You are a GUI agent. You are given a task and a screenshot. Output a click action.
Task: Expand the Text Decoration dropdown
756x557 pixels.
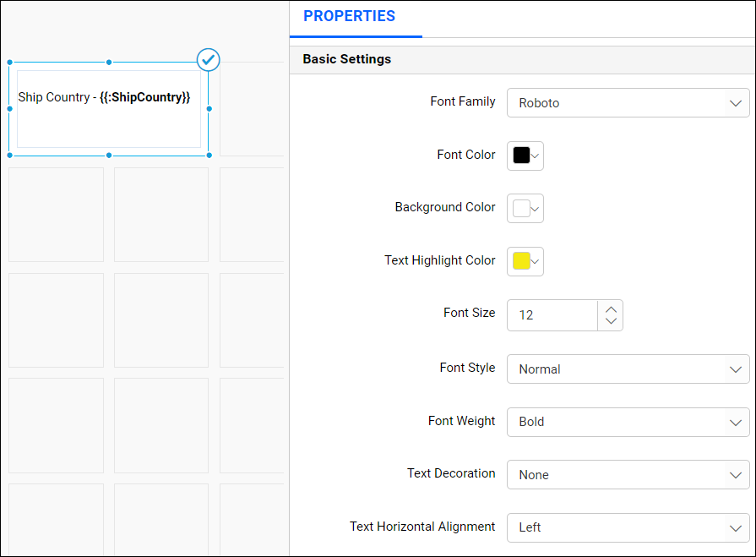pyautogui.click(x=628, y=475)
